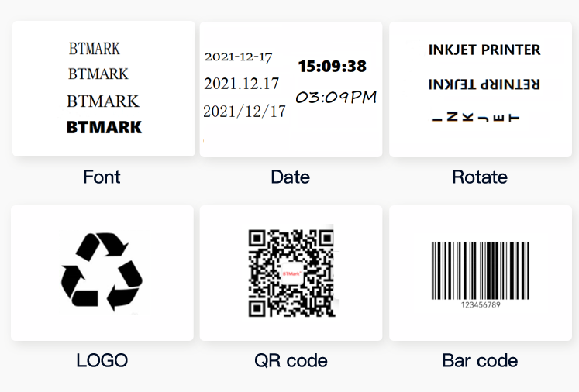Screen dimensions: 579x392
Task: Select the 03:09PM time format
Action: point(336,97)
